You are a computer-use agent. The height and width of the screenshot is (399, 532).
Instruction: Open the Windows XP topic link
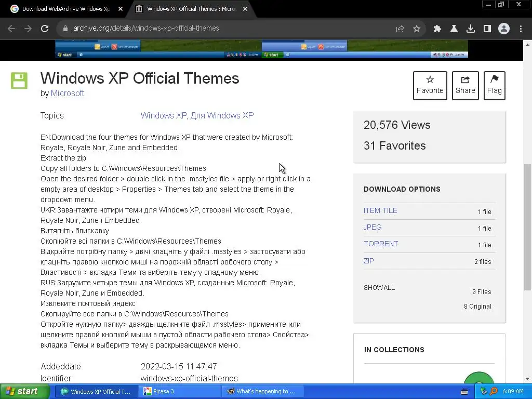(164, 116)
